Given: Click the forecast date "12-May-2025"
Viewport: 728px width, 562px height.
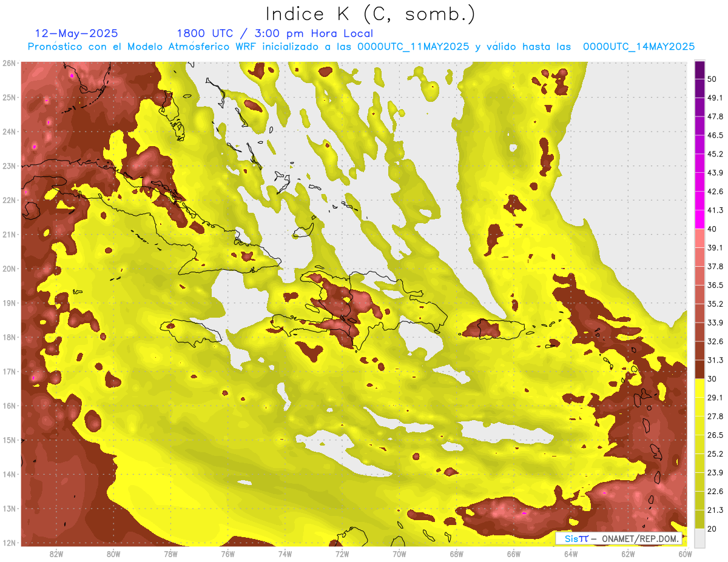Looking at the screenshot, I should (76, 33).
